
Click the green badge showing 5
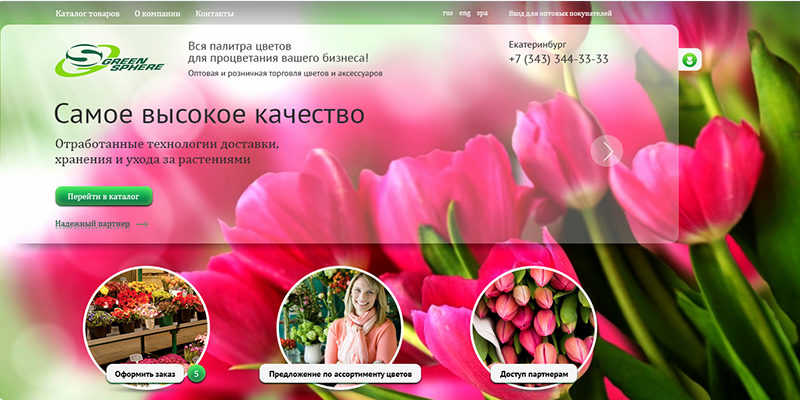click(196, 374)
